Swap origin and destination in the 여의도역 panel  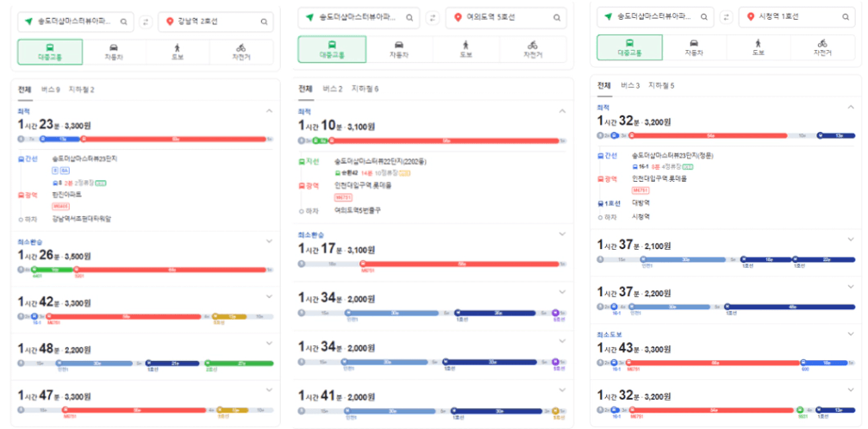click(x=433, y=18)
